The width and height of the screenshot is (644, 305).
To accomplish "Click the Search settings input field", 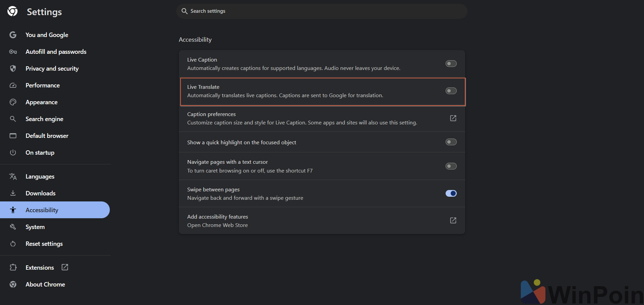I will tap(322, 11).
